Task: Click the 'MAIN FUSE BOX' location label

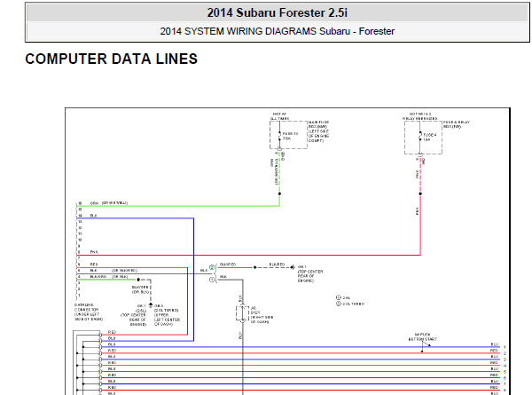Action: tap(318, 131)
